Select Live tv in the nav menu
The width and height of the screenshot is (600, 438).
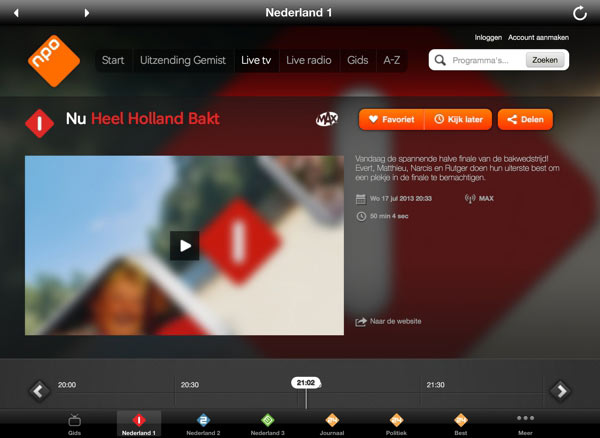pos(256,60)
